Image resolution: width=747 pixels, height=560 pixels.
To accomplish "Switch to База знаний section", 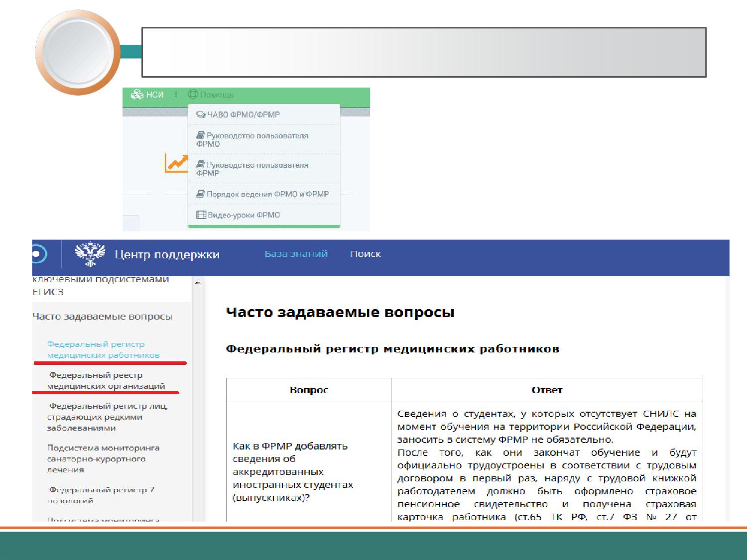I will (296, 254).
